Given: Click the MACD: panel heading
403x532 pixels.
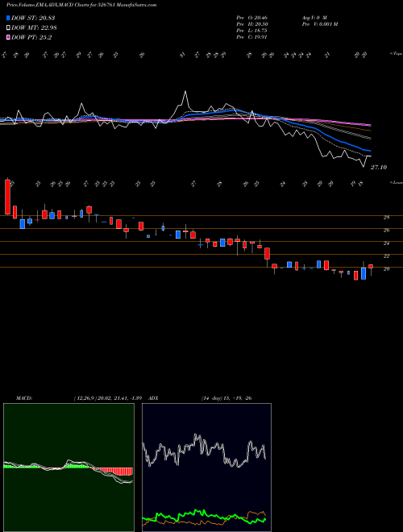Looking at the screenshot, I should pos(24,398).
